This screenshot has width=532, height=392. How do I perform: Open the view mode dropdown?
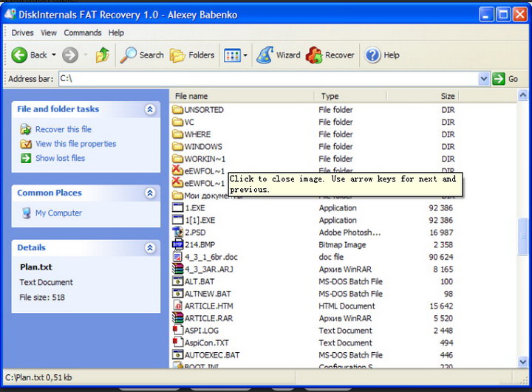point(245,55)
